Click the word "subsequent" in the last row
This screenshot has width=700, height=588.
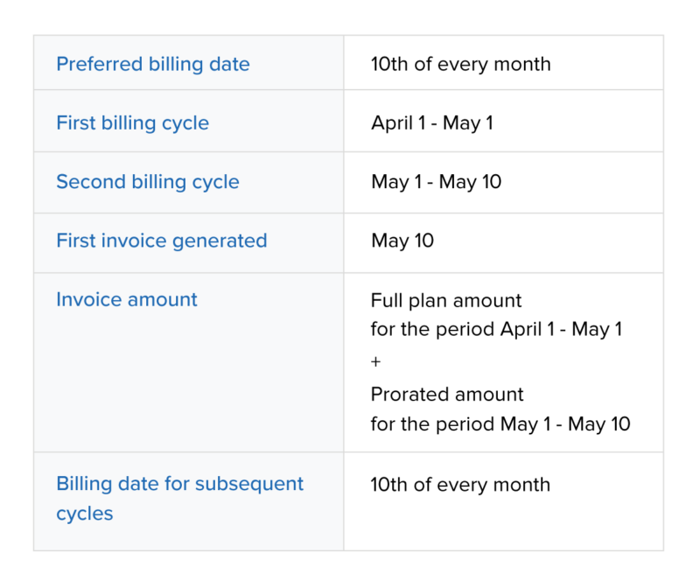[248, 484]
